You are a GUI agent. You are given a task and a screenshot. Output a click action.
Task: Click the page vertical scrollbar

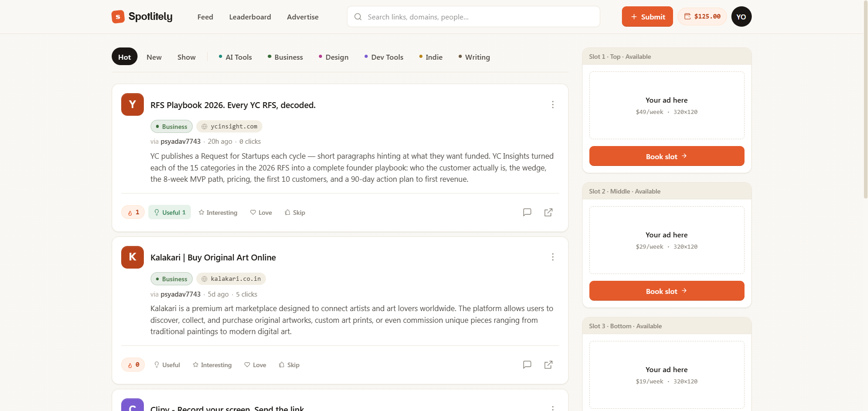[x=865, y=99]
